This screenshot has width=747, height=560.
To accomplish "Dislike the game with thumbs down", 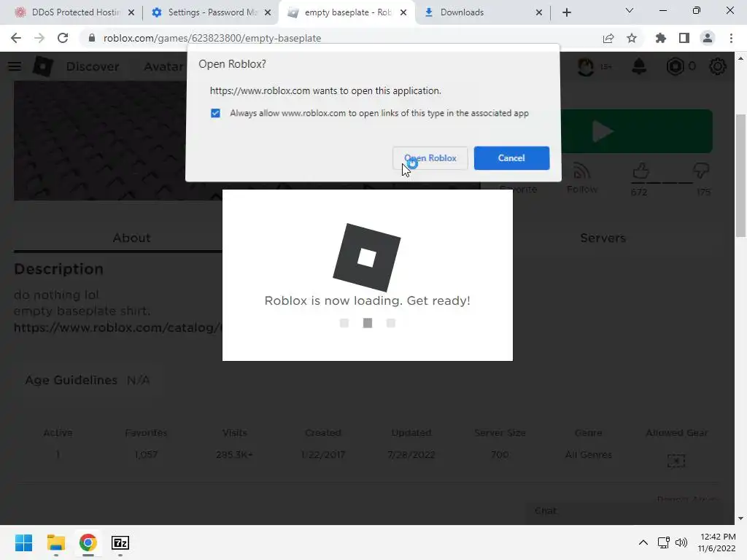I will click(x=701, y=171).
